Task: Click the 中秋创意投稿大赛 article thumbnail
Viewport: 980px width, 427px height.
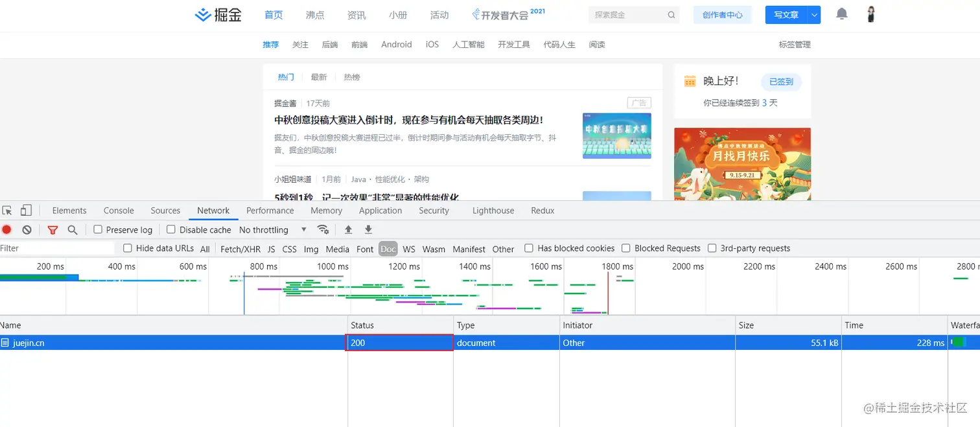Action: 616,135
